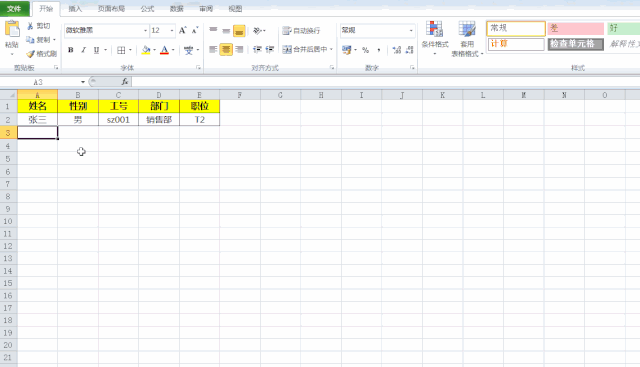
Task: Increase font size with large A
Action: point(182,30)
